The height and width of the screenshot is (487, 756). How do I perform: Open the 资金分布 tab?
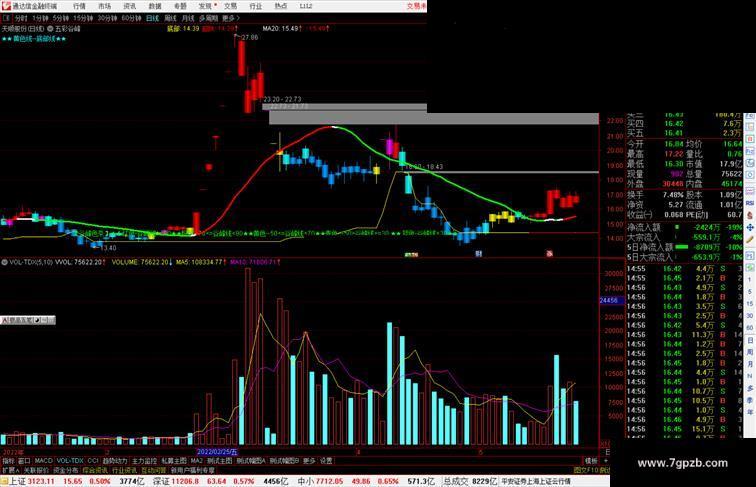click(x=66, y=470)
